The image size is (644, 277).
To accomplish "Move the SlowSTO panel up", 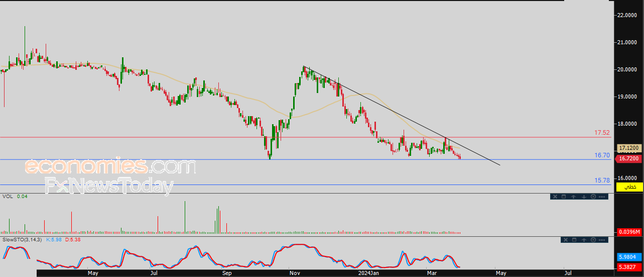I will pos(584,240).
